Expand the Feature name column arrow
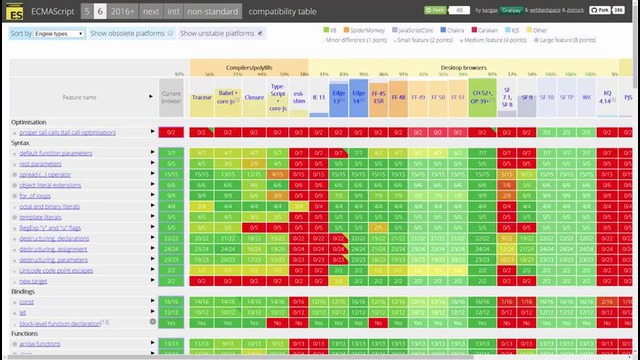Image resolution: width=640 pixels, height=360 pixels. coord(151,97)
